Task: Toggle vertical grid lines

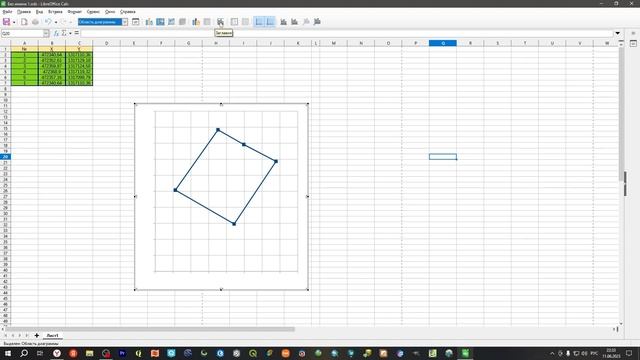Action: (x=270, y=22)
